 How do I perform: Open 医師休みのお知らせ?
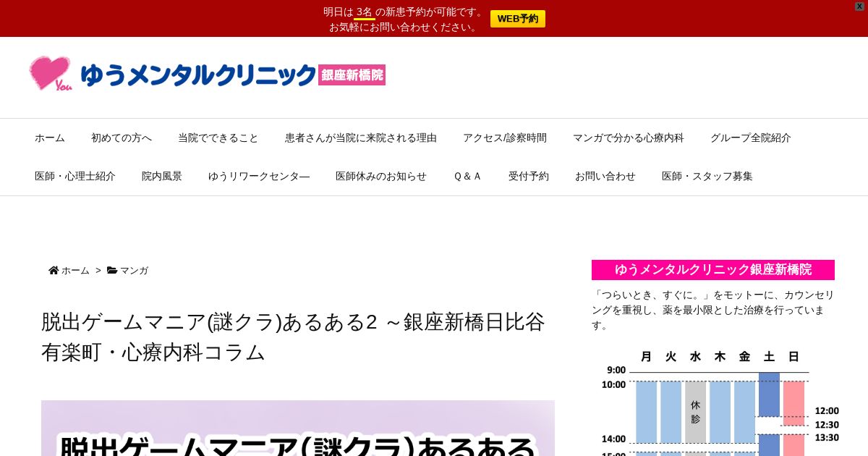[x=381, y=176]
